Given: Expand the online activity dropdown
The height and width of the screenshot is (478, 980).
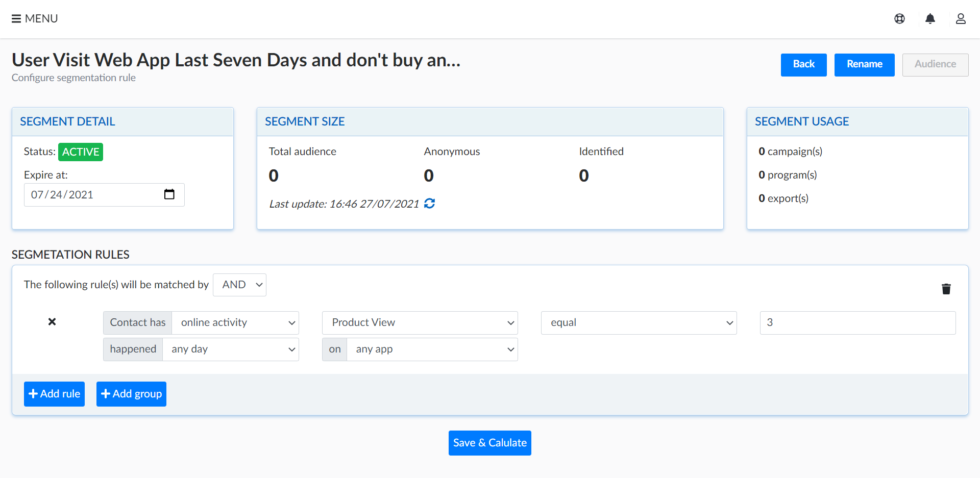Looking at the screenshot, I should tap(235, 323).
